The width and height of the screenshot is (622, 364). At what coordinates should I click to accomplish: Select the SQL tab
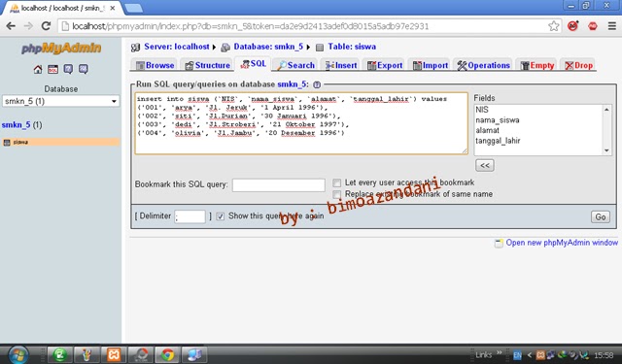point(253,64)
